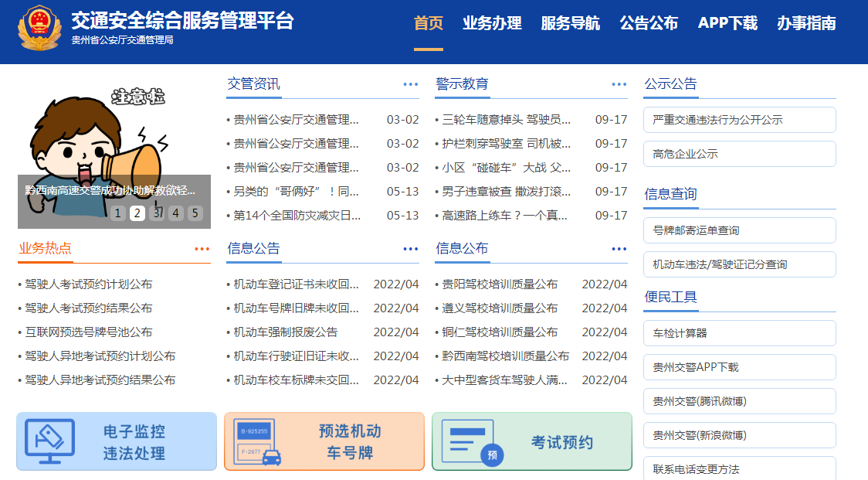Open more 信息公告 listings

click(410, 249)
